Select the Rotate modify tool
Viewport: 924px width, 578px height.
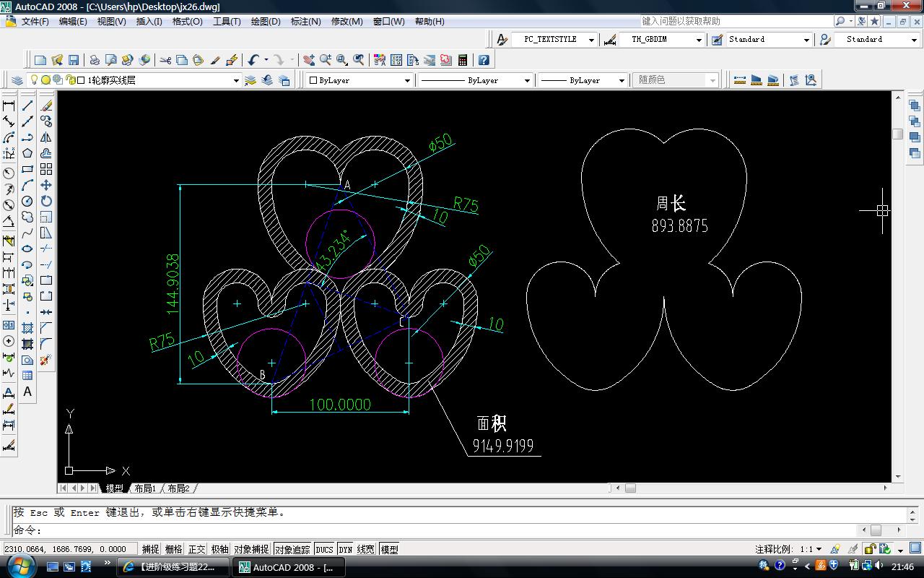(46, 201)
